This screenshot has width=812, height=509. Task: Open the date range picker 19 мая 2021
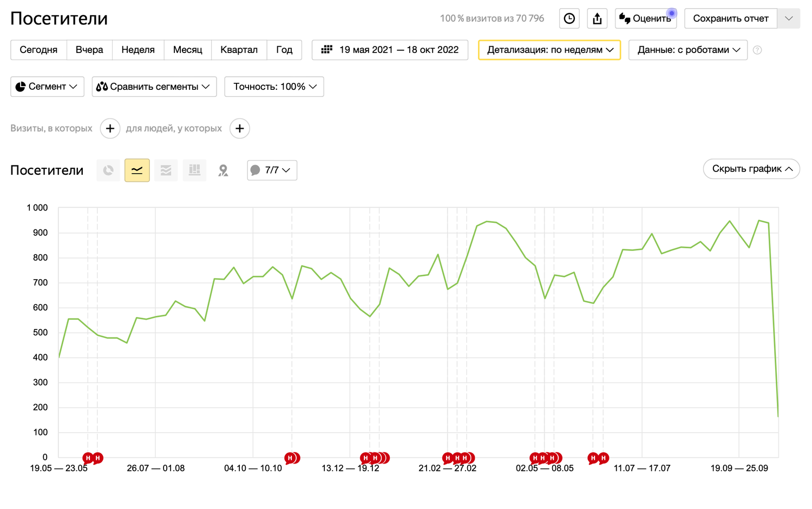click(x=390, y=50)
